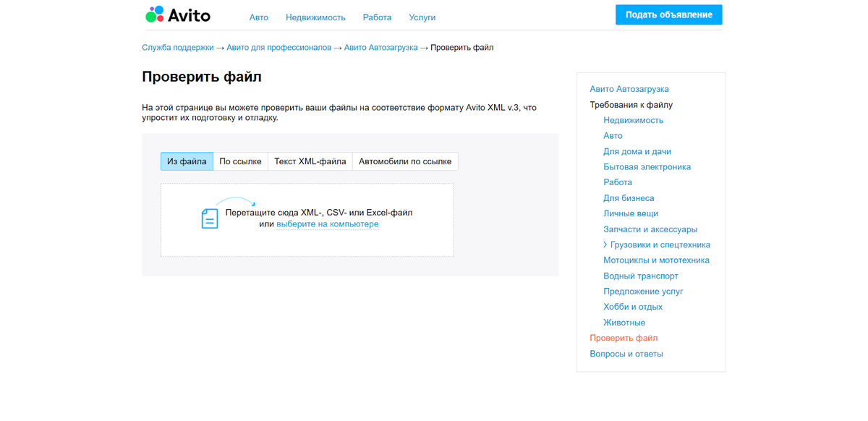Select the Из файла tab
Screen dimensions: 868x421
pos(187,161)
